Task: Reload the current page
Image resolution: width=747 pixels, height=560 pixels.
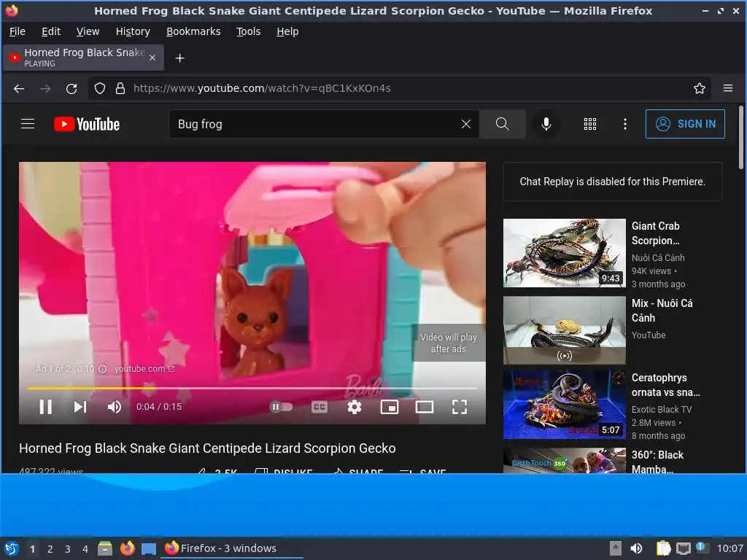Action: coord(71,88)
